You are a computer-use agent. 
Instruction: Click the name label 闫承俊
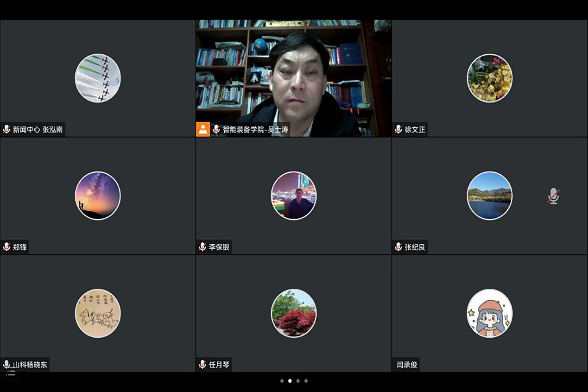(x=407, y=365)
